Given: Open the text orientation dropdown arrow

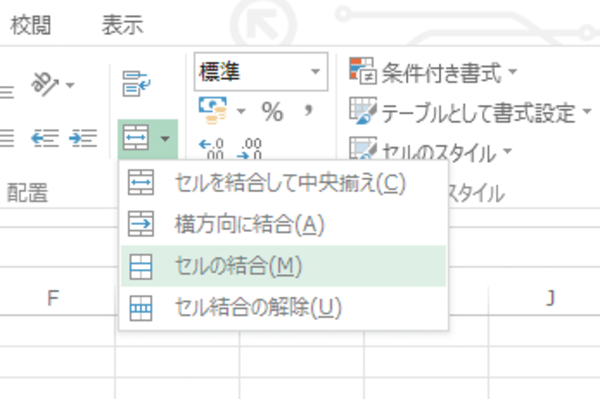Looking at the screenshot, I should point(70,85).
